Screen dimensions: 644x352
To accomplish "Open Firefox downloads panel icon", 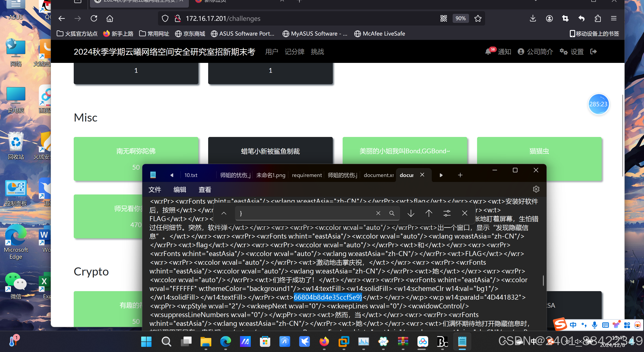I will pos(533,19).
